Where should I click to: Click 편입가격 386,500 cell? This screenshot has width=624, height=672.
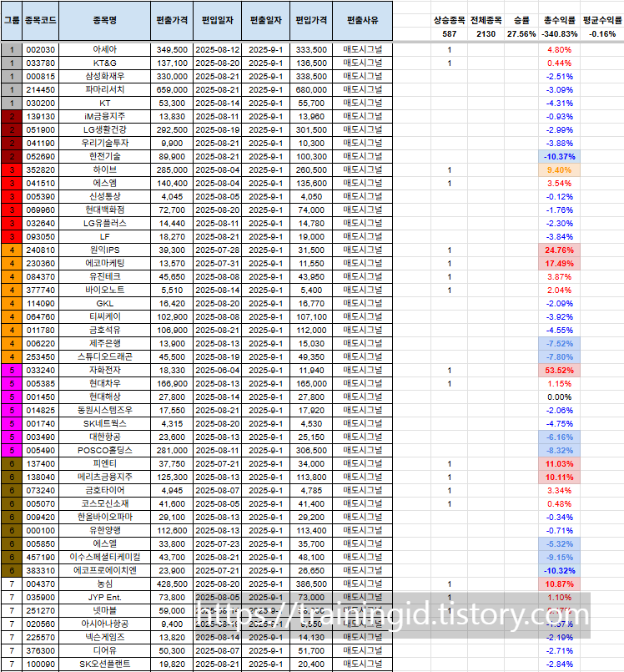tap(311, 584)
